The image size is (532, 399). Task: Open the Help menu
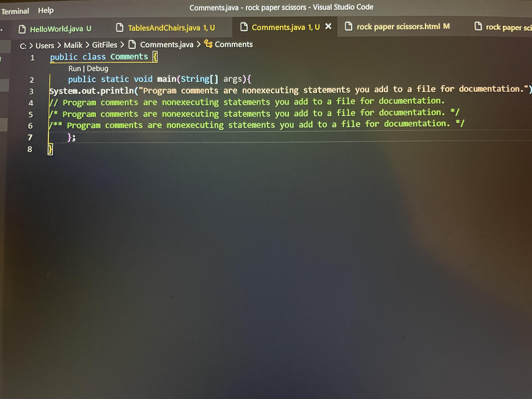click(46, 10)
